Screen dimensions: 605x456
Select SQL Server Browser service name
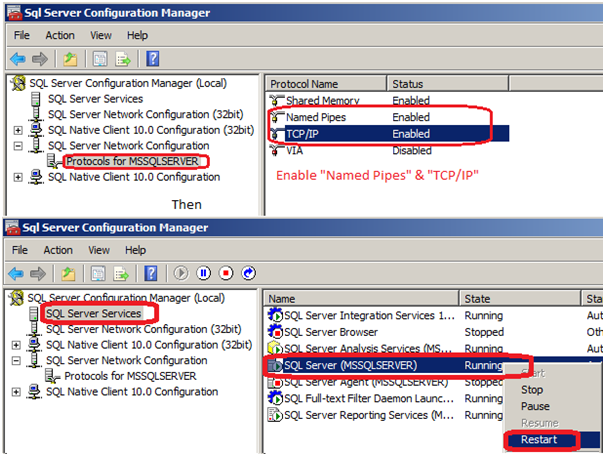331,332
